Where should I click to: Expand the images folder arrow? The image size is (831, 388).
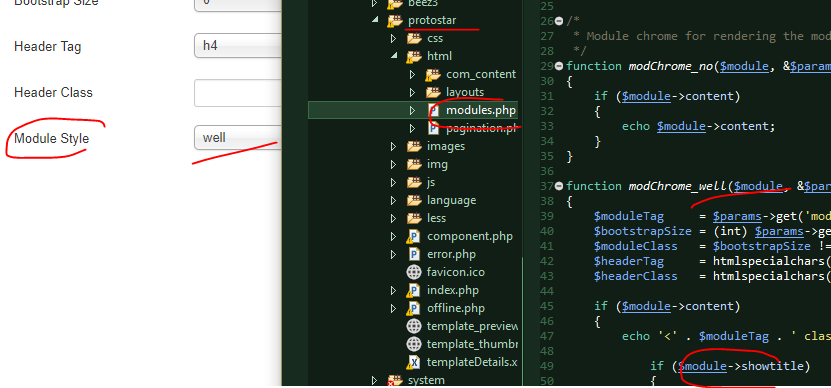click(x=394, y=146)
